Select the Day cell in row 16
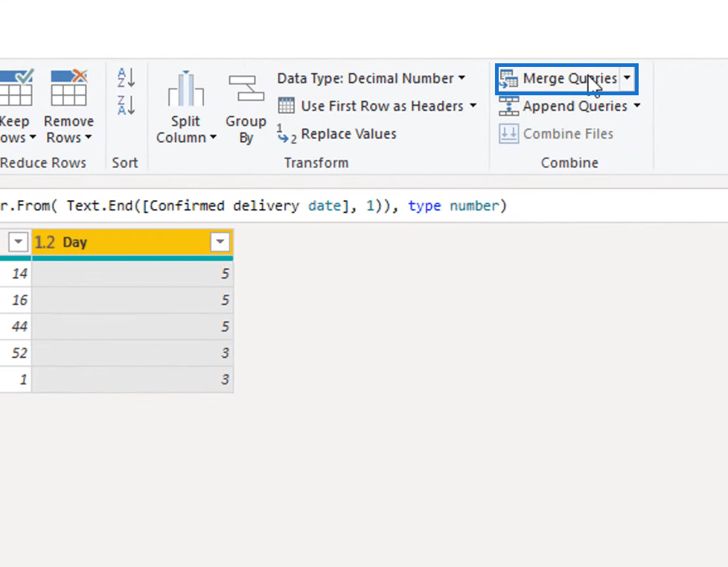 click(132, 300)
